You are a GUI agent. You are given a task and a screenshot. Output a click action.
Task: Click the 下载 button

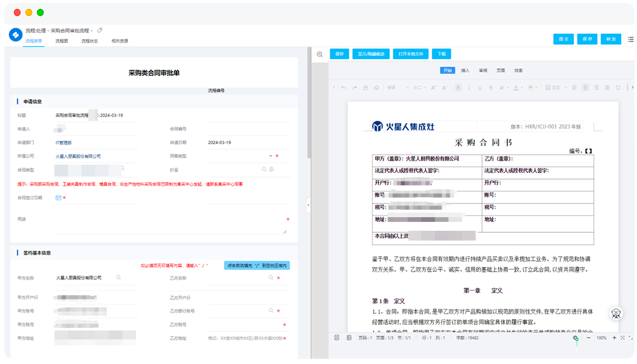click(x=442, y=54)
